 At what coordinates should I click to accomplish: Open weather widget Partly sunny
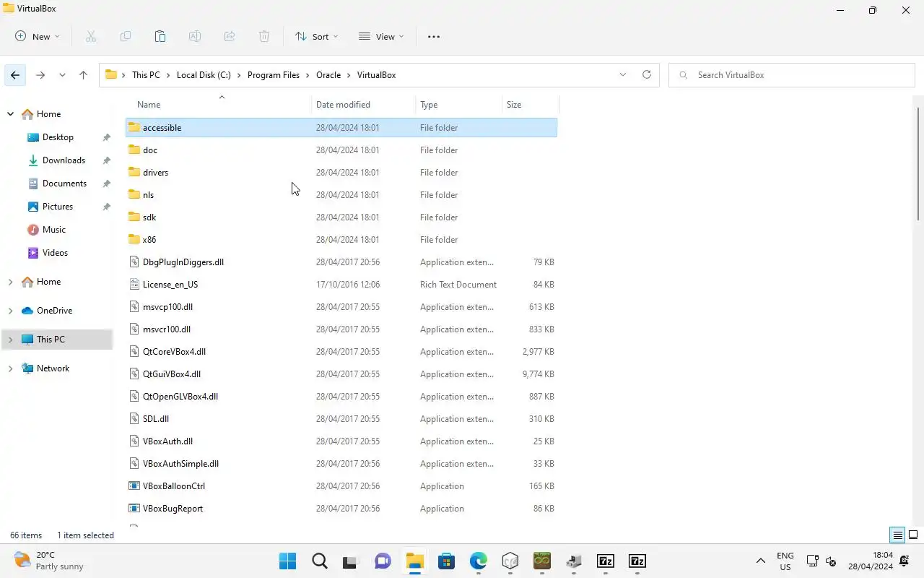(x=49, y=561)
